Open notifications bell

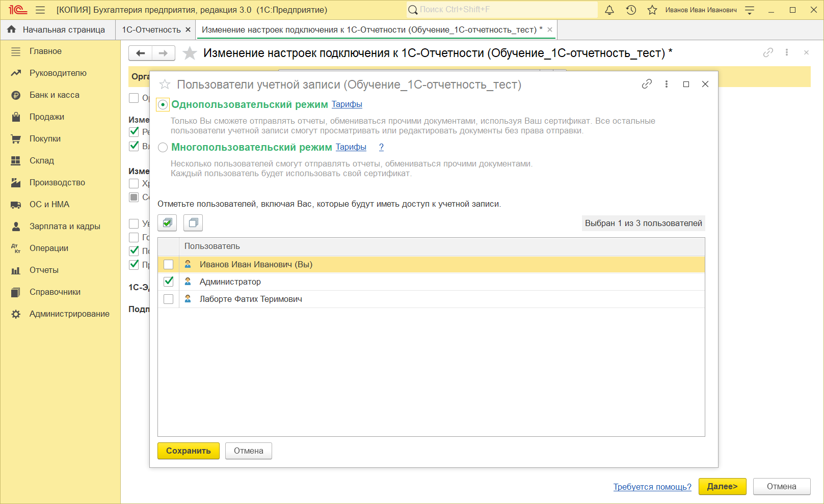(609, 10)
